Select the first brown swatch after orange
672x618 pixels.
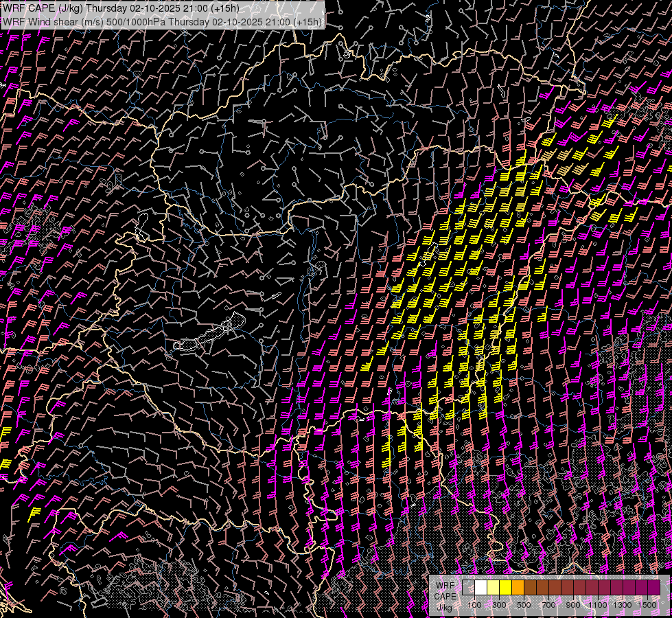(530, 588)
